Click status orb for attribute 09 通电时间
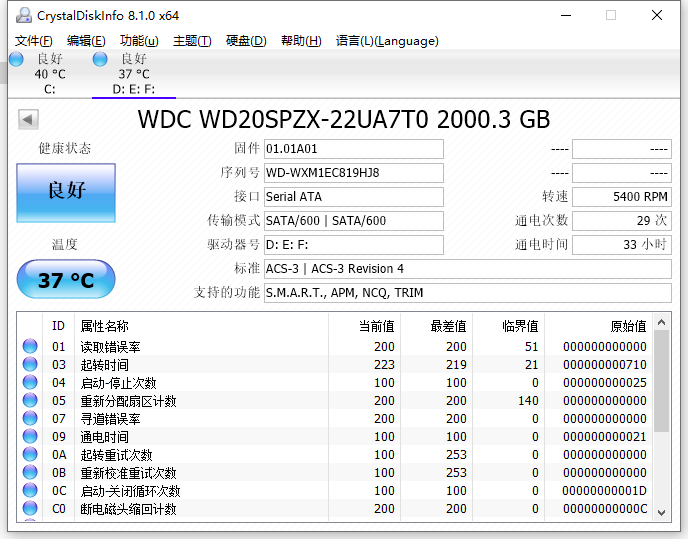Image resolution: width=688 pixels, height=539 pixels. (x=30, y=437)
